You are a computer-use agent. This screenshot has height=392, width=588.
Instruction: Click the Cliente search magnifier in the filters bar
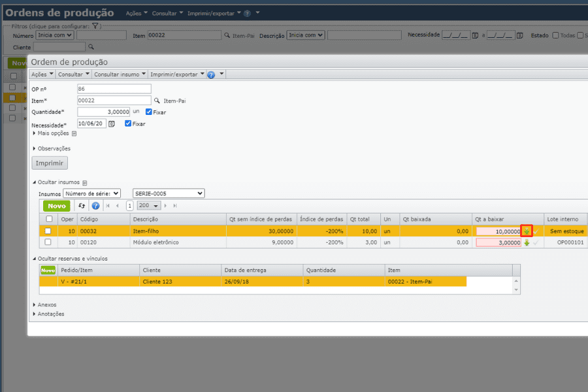point(91,47)
